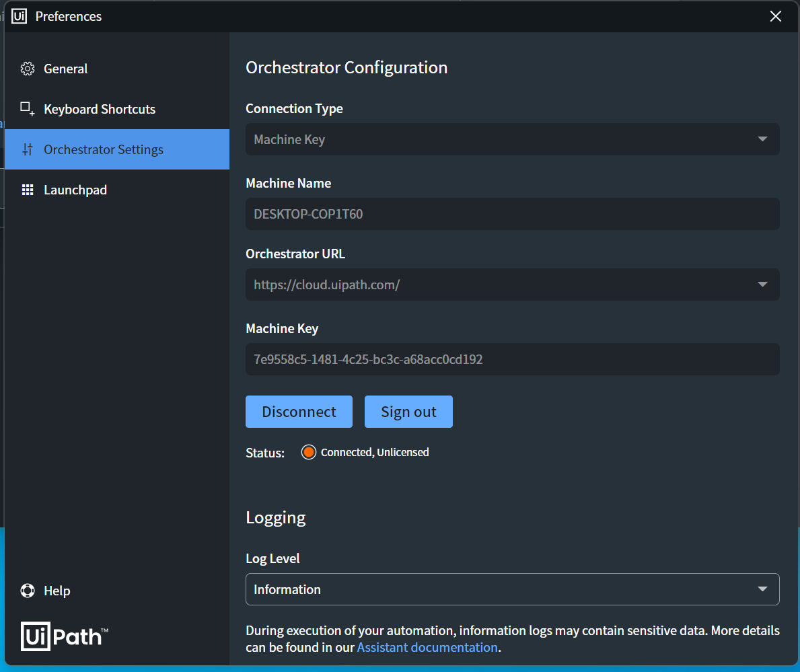Click the Machine Key input field

512,359
